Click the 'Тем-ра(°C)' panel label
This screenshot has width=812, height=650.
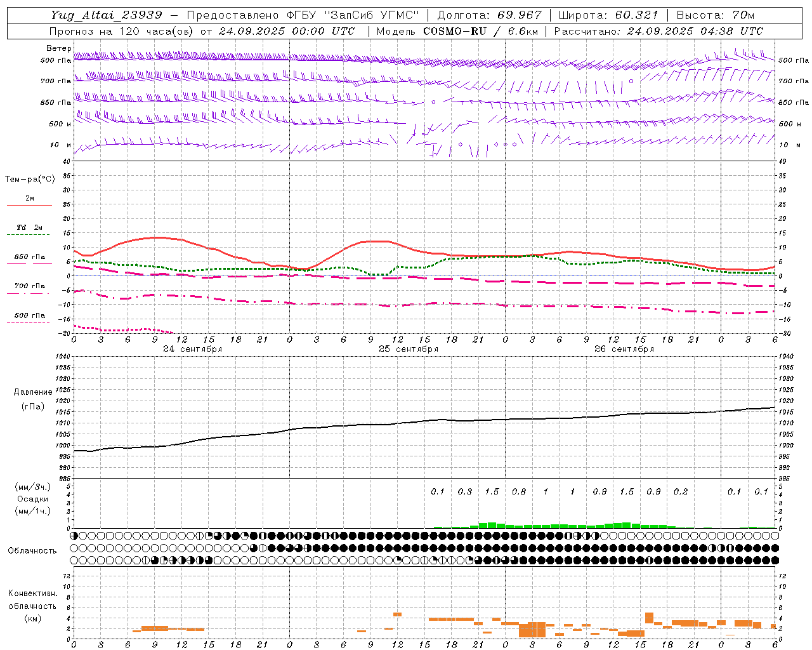pyautogui.click(x=30, y=180)
